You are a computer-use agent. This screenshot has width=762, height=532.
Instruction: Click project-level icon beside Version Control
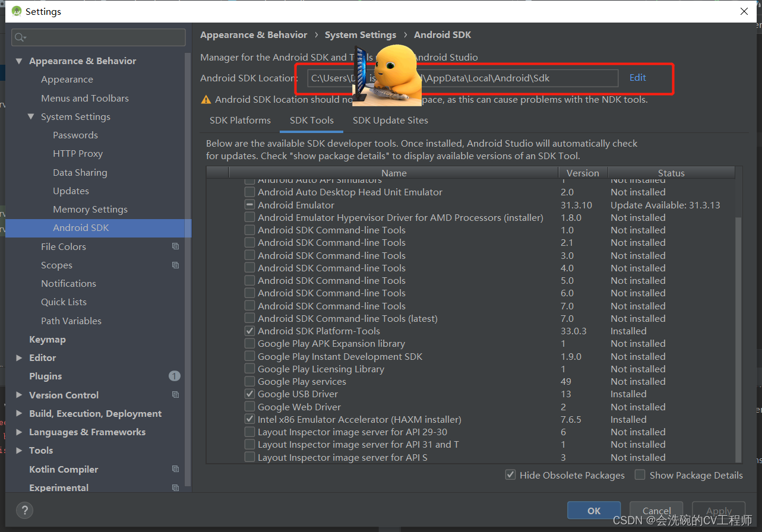point(175,395)
